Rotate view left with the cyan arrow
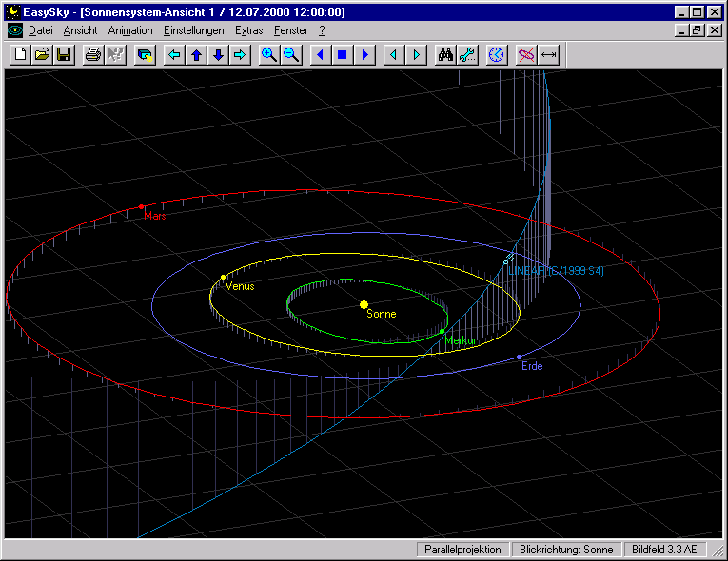 pos(174,55)
